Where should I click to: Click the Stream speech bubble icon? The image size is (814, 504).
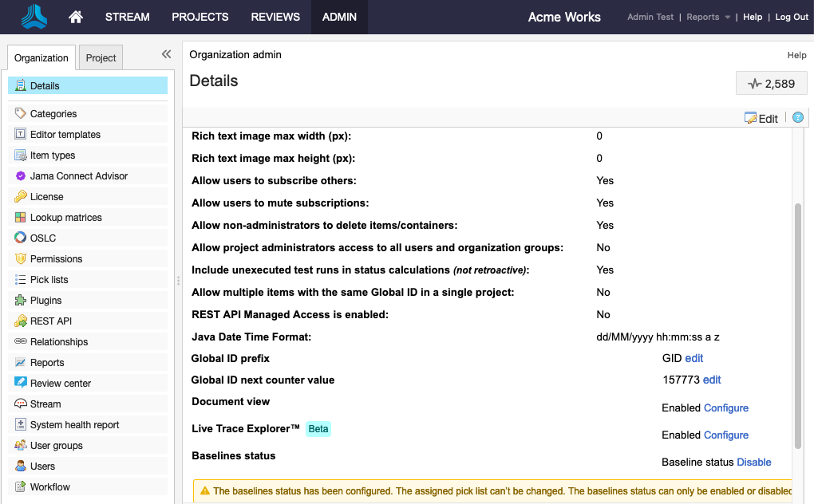click(20, 404)
